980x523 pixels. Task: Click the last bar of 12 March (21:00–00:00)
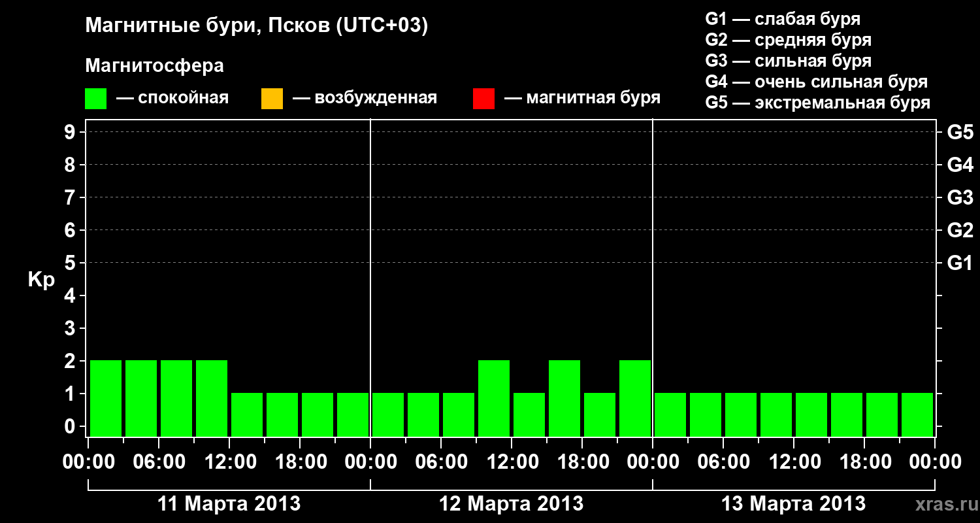635,398
